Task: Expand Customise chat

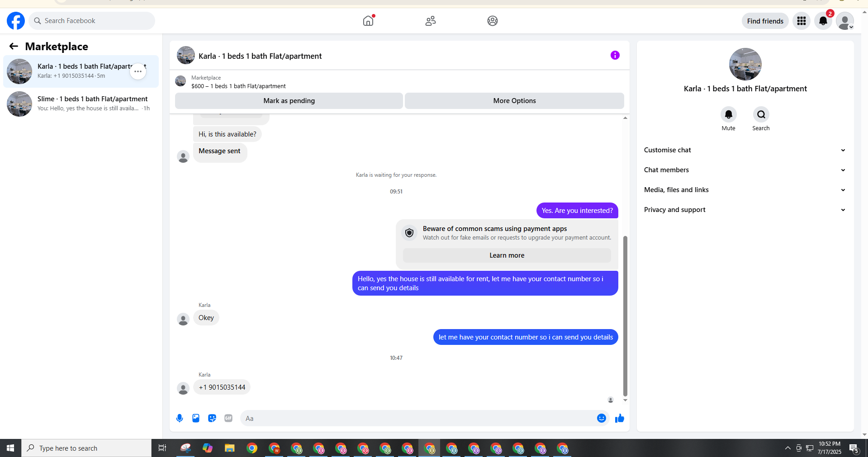Action: click(745, 150)
